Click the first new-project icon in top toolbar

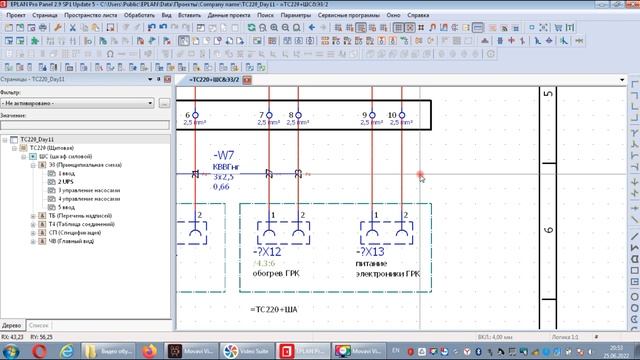(x=9, y=28)
